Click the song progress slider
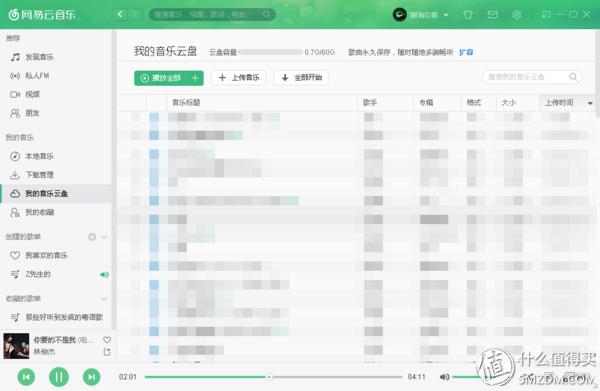The height and width of the screenshot is (391, 600). pos(273,377)
